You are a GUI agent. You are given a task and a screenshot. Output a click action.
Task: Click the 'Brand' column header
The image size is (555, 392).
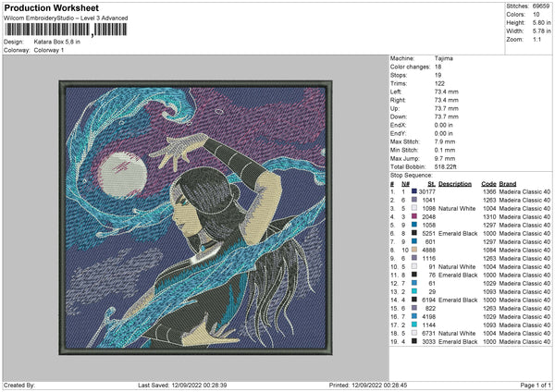[508, 184]
